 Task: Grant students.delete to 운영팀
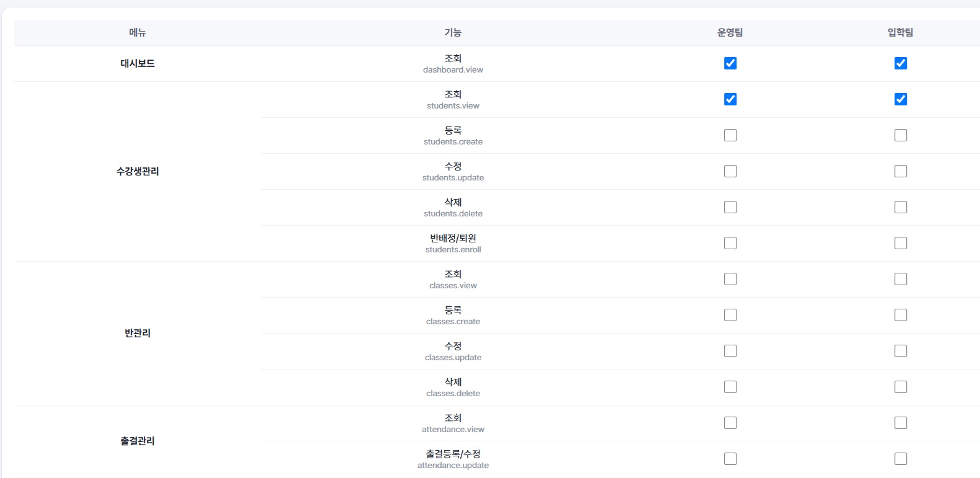pyautogui.click(x=730, y=207)
